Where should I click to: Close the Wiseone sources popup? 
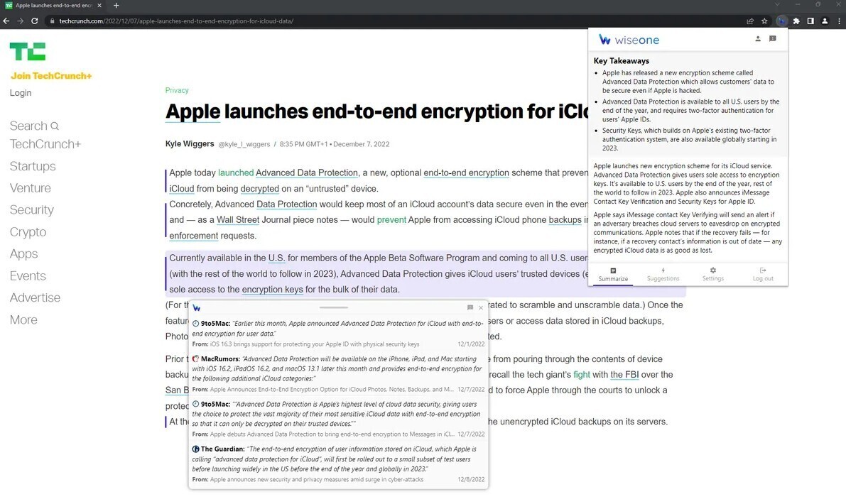coord(481,307)
